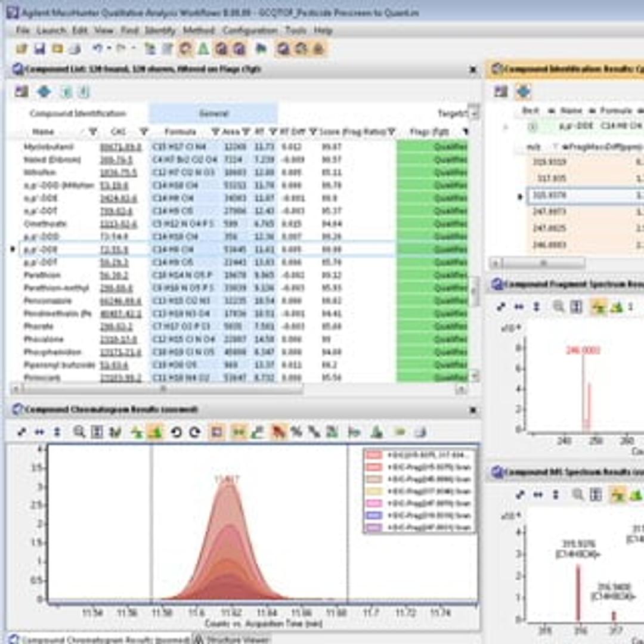Click the magnifier icon in MS Spectrum toolbar
Image resolution: width=644 pixels, height=644 pixels.
tap(577, 494)
